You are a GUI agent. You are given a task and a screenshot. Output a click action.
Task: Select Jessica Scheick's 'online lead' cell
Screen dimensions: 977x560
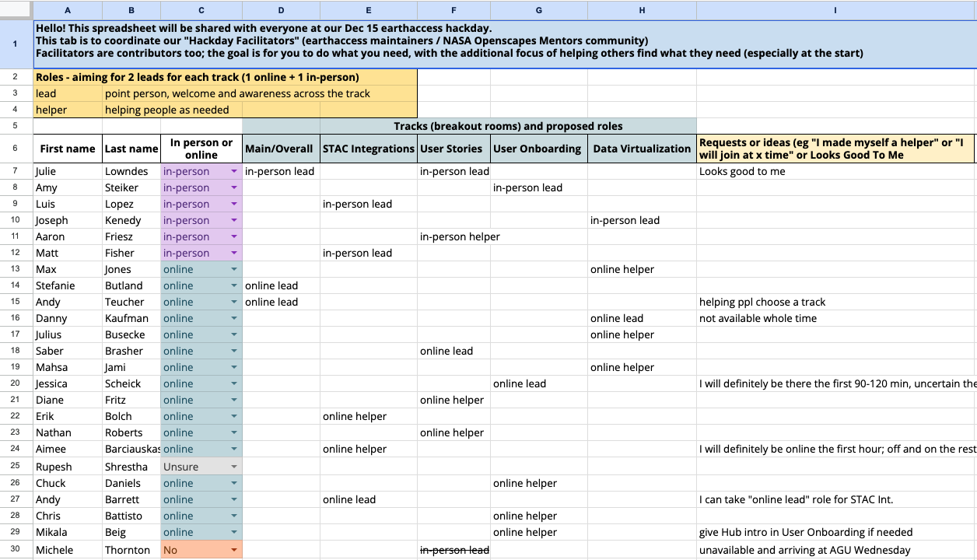538,383
